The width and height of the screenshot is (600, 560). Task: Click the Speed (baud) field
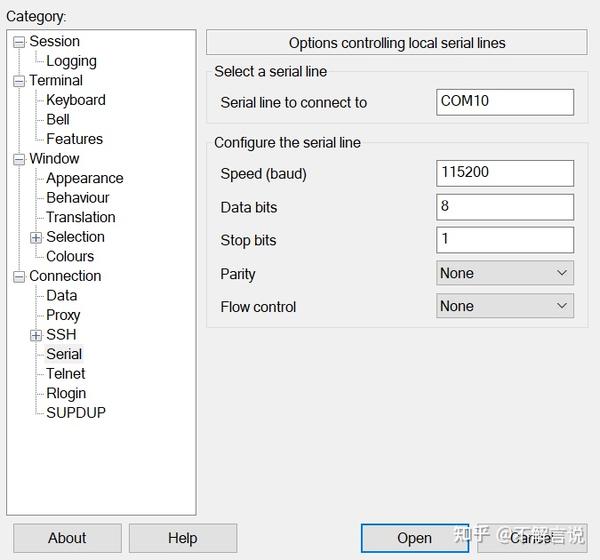(505, 173)
